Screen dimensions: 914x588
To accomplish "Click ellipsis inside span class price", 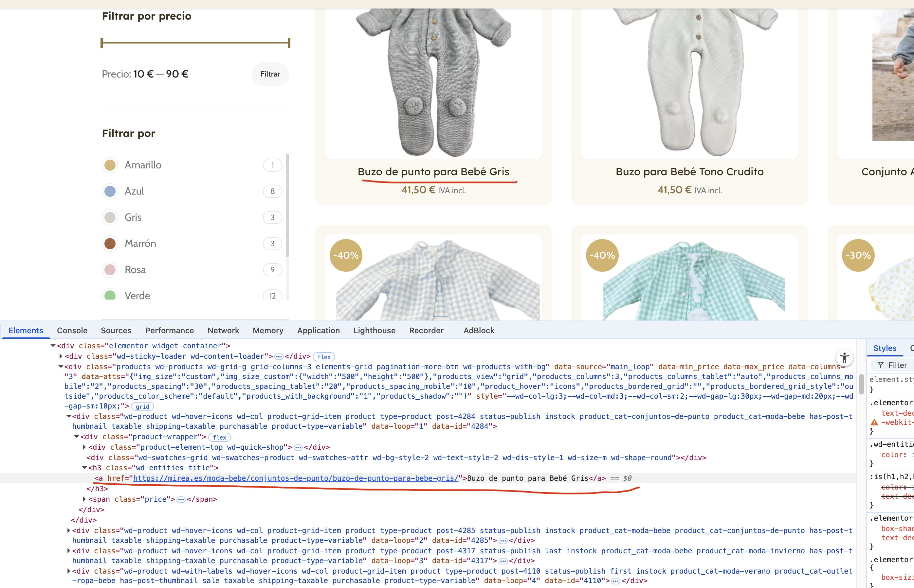I will coord(181,499).
